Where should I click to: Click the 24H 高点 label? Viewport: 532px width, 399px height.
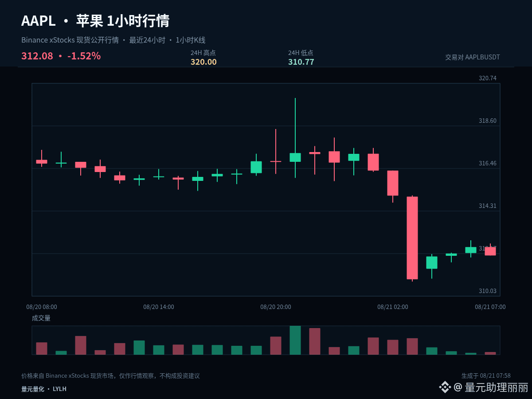[x=203, y=53]
